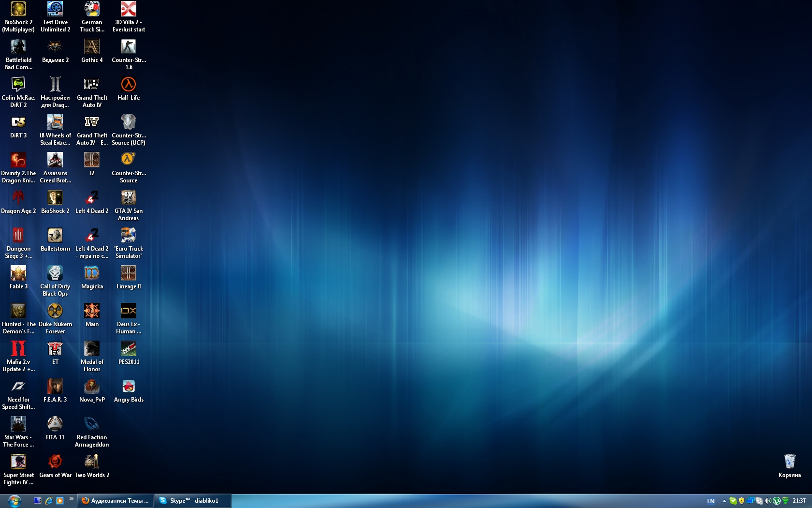Select the Deus Ex Human Revolution icon
The width and height of the screenshot is (812, 508).
tap(129, 319)
